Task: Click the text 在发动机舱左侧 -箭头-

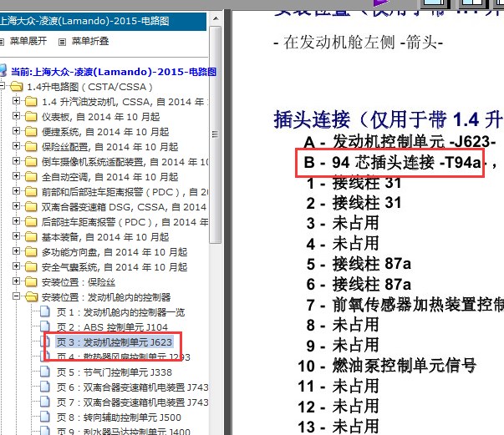Action: pos(358,43)
